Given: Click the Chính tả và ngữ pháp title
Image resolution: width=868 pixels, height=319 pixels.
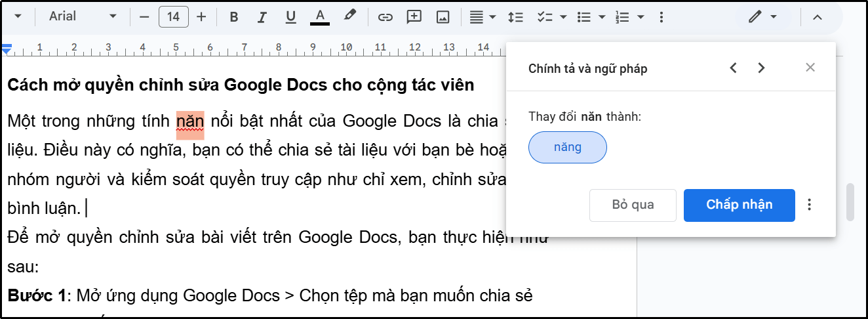Looking at the screenshot, I should pyautogui.click(x=588, y=68).
